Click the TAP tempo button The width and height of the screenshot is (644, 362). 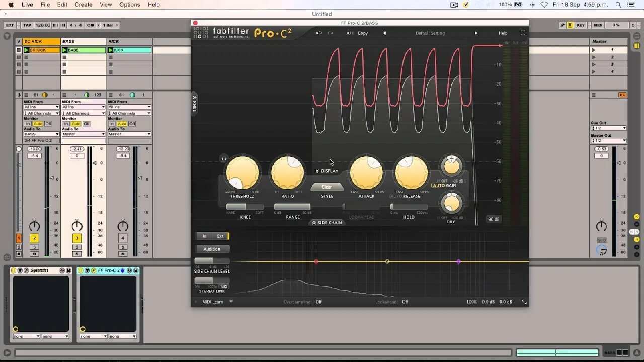27,25
